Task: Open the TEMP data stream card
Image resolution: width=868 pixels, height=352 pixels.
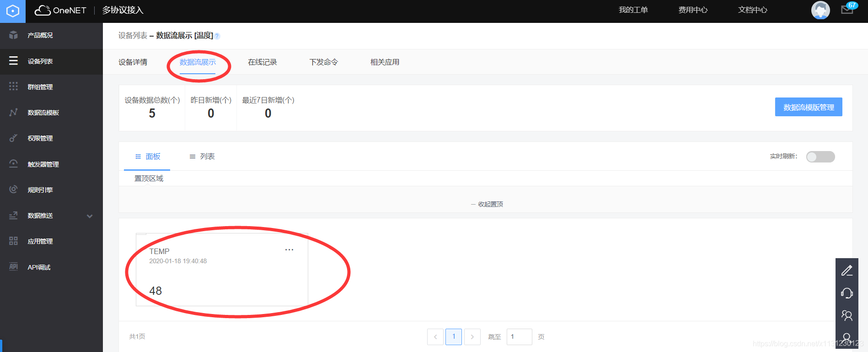Action: coord(222,270)
